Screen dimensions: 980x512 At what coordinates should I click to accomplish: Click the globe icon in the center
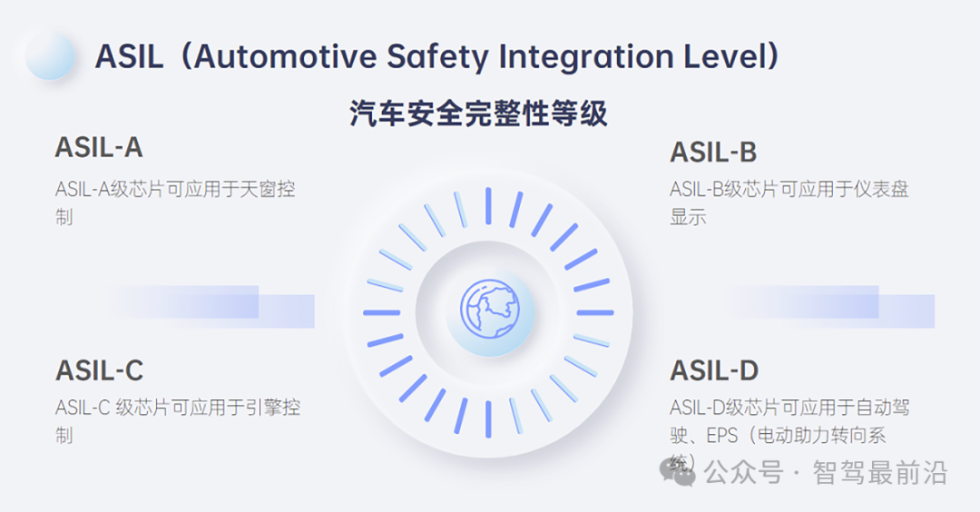[x=489, y=310]
